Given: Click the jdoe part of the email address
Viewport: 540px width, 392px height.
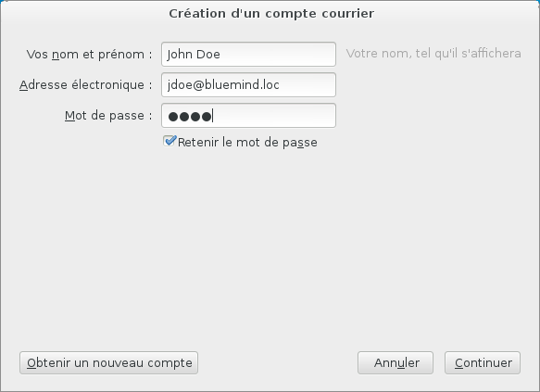Looking at the screenshot, I should (179, 85).
